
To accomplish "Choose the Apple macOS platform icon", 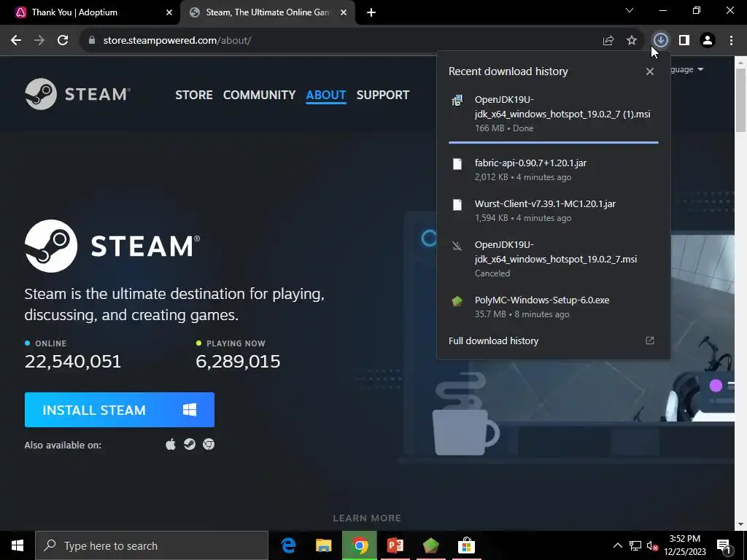I will (x=171, y=445).
